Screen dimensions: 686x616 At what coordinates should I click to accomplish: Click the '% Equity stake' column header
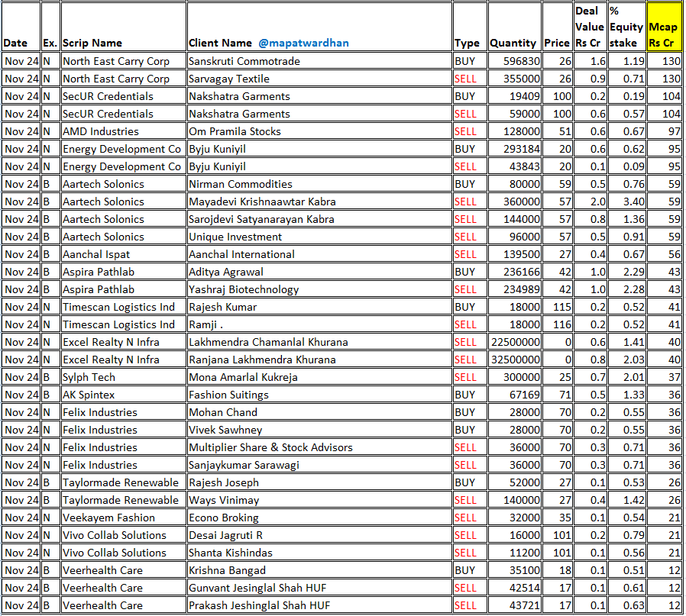pyautogui.click(x=626, y=27)
